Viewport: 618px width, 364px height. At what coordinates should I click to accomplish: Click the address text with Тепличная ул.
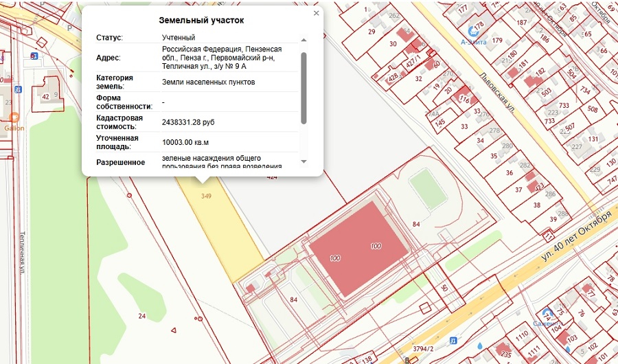[x=222, y=58]
